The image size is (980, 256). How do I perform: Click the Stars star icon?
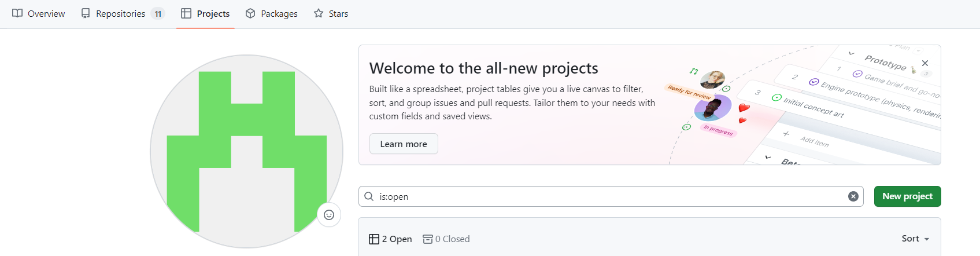319,13
